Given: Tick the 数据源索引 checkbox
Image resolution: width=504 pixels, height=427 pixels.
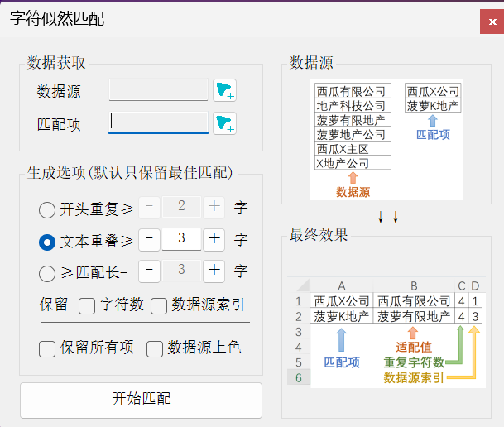Looking at the screenshot, I should point(158,305).
